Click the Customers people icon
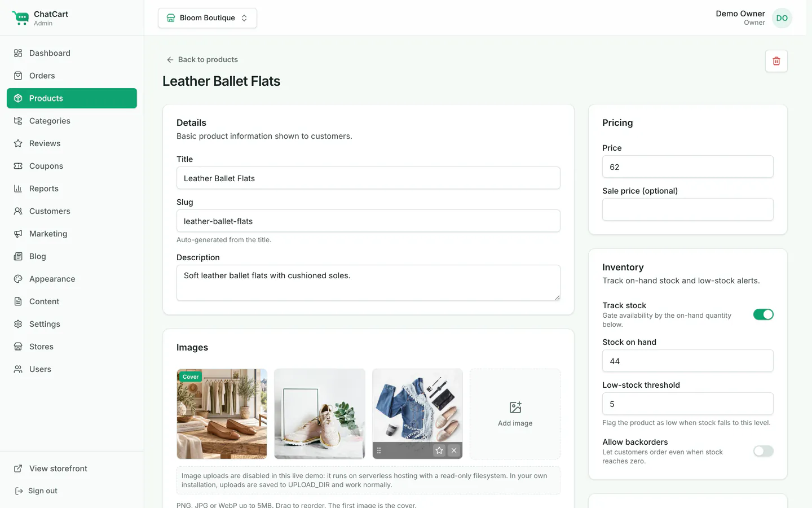This screenshot has height=508, width=812. (x=18, y=211)
